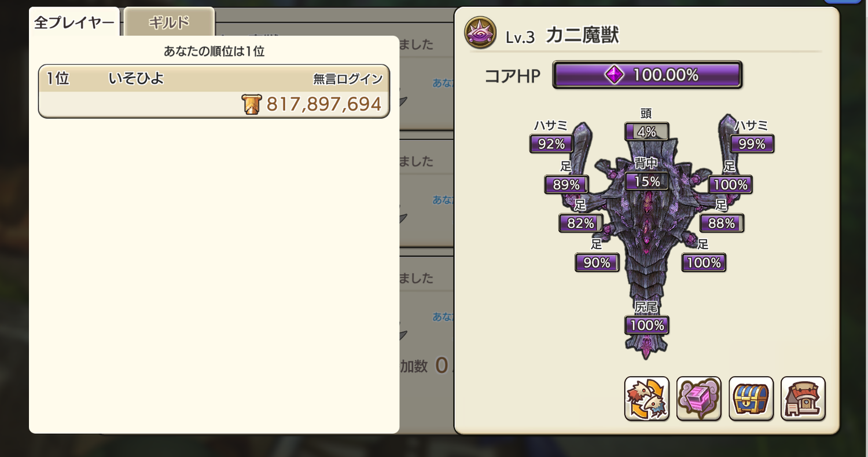Open the feather exchange icon button

pyautogui.click(x=646, y=398)
